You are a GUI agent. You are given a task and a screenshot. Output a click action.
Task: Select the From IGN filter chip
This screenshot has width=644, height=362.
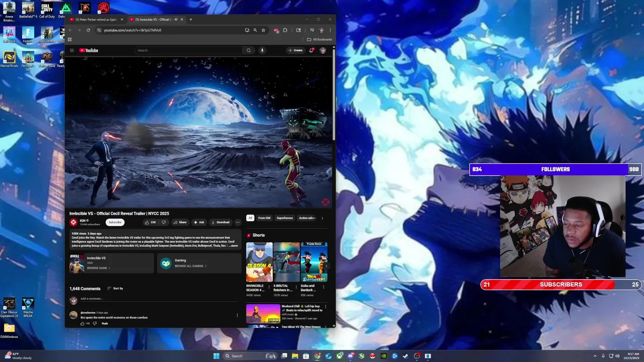(264, 218)
